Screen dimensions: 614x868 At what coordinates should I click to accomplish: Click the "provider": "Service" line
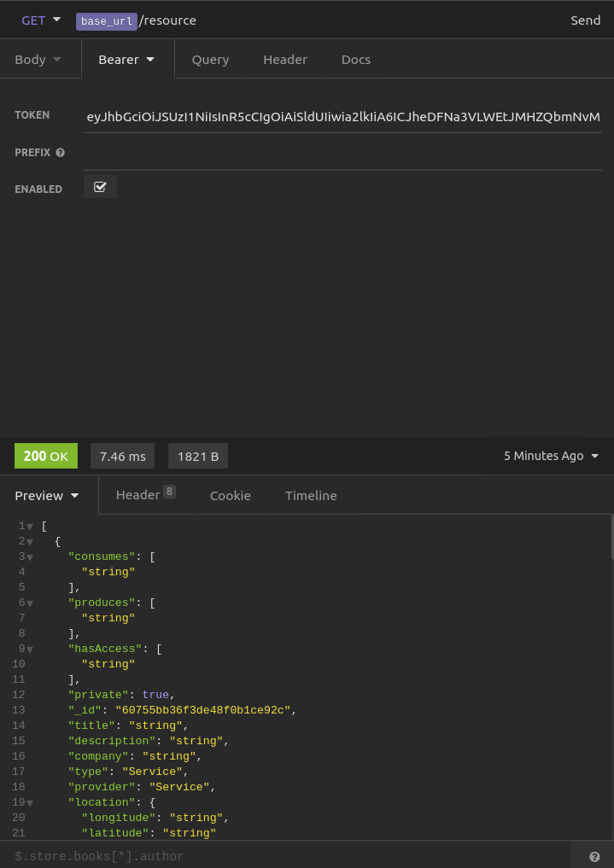coord(142,787)
